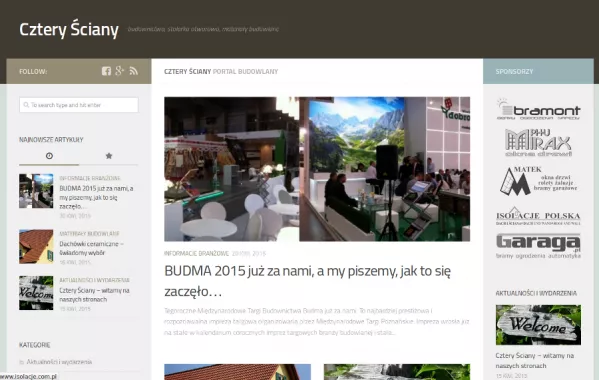Open Informacje branżowe label under featured image
This screenshot has width=599, height=380.
(x=197, y=254)
